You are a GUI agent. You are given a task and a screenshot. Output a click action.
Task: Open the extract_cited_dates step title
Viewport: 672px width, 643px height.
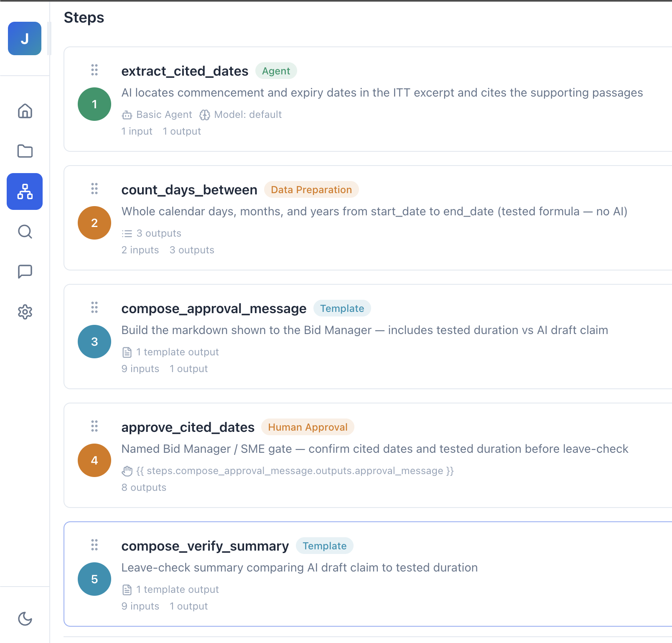point(185,71)
